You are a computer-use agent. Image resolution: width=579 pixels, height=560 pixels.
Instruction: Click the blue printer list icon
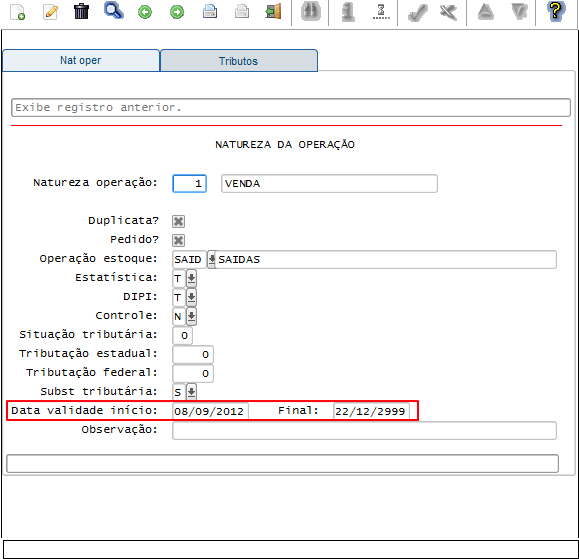click(x=210, y=11)
